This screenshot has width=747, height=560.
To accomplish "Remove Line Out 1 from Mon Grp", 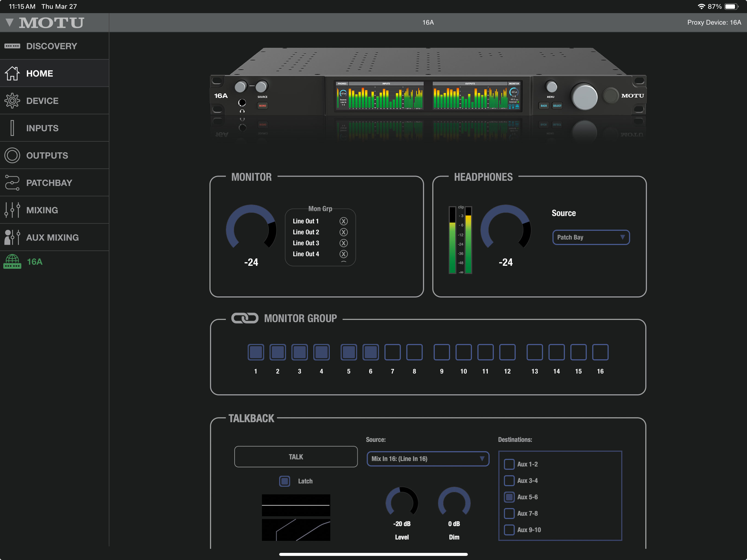I will [343, 221].
